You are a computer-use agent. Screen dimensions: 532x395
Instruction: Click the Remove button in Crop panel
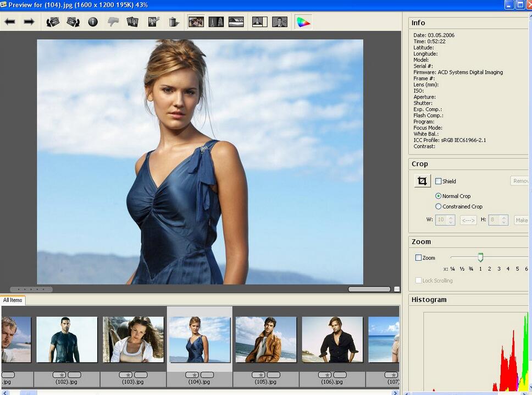(520, 181)
